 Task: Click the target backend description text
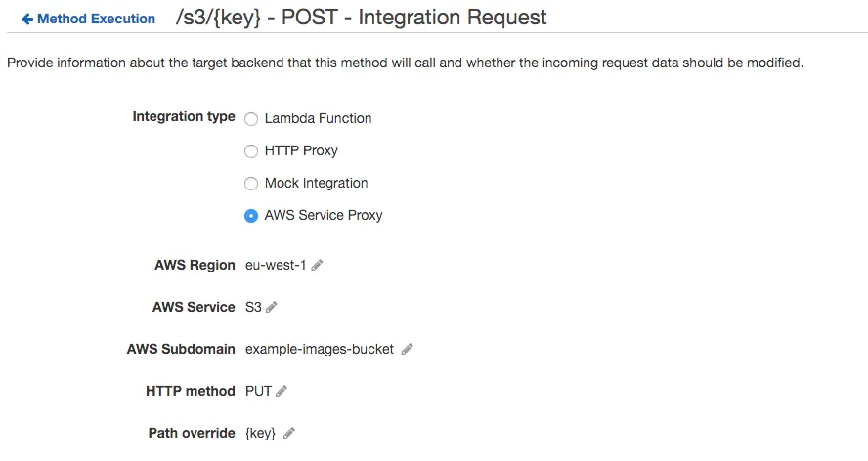pos(405,63)
